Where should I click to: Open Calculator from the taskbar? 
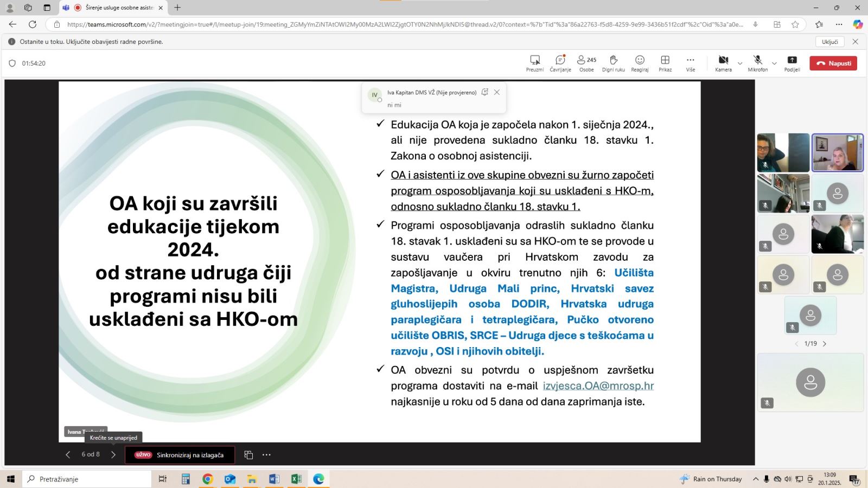(186, 479)
